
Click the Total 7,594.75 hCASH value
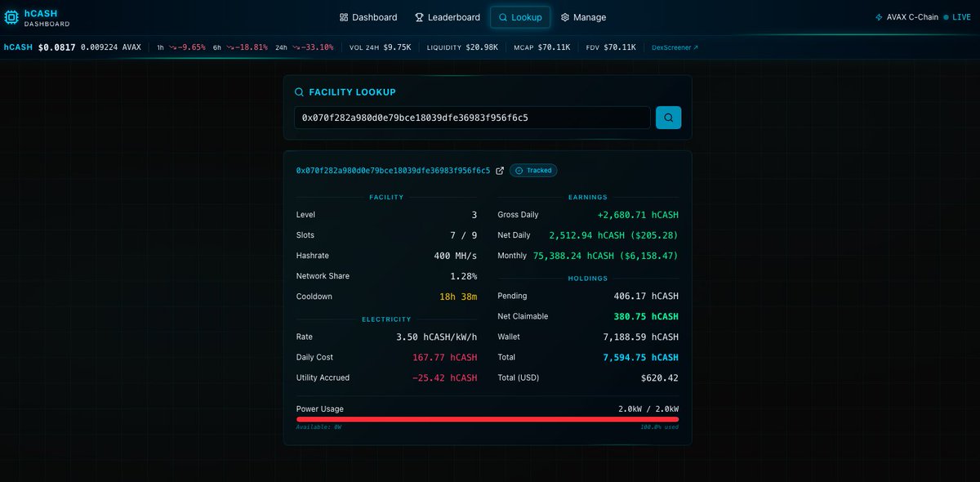641,357
